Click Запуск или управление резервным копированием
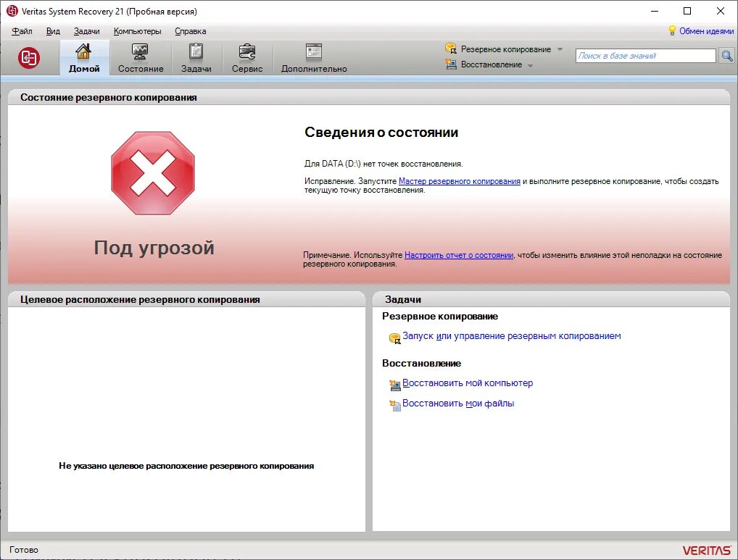738x560 pixels. pos(513,336)
